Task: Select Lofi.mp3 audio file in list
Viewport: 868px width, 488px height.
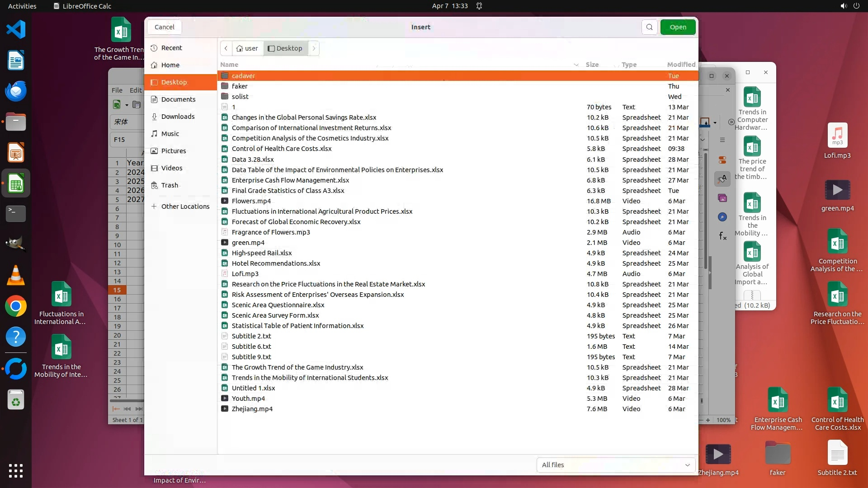Action: point(245,274)
